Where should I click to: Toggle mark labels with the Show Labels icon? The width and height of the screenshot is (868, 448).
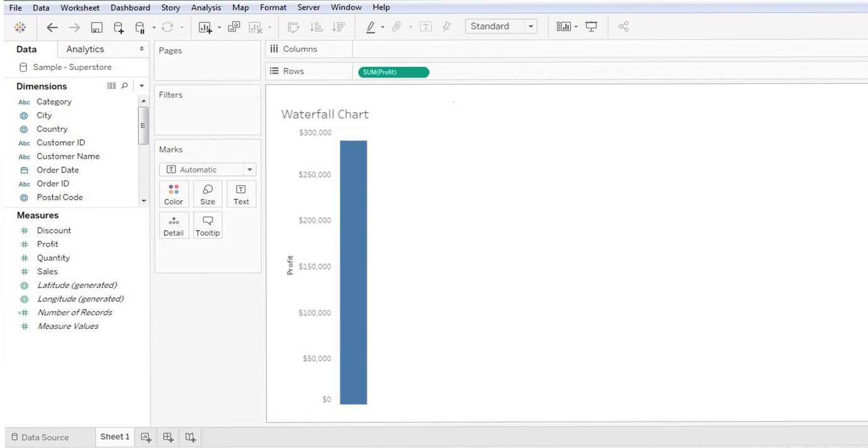426,26
